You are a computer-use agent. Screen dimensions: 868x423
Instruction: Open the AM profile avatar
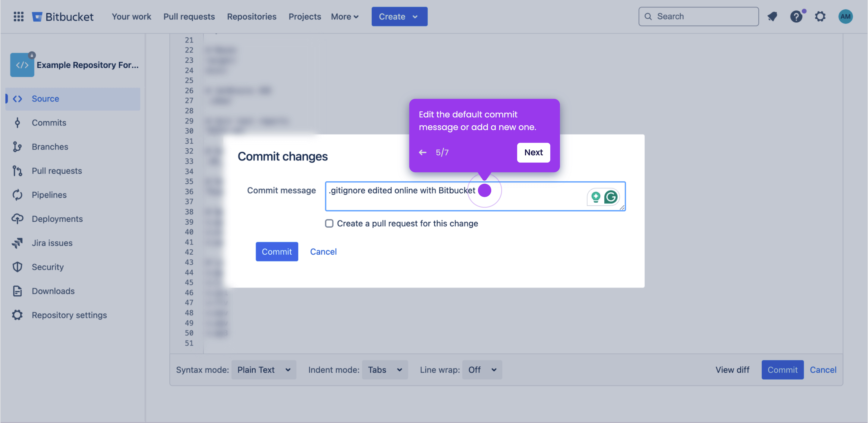(x=845, y=17)
